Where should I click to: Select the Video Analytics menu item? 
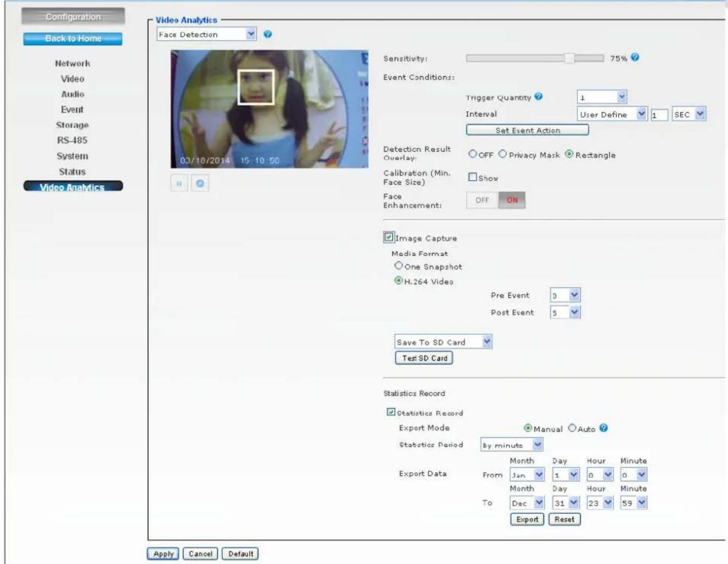pyautogui.click(x=73, y=187)
